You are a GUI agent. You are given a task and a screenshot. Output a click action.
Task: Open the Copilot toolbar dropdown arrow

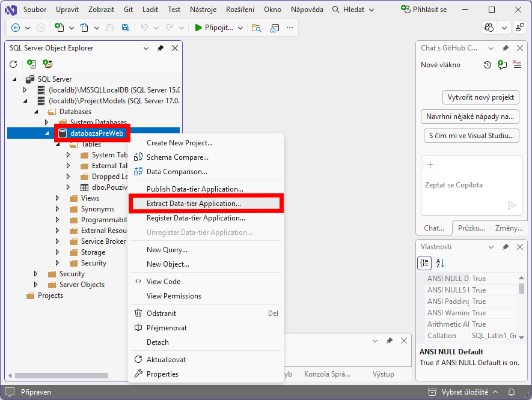tap(504, 28)
